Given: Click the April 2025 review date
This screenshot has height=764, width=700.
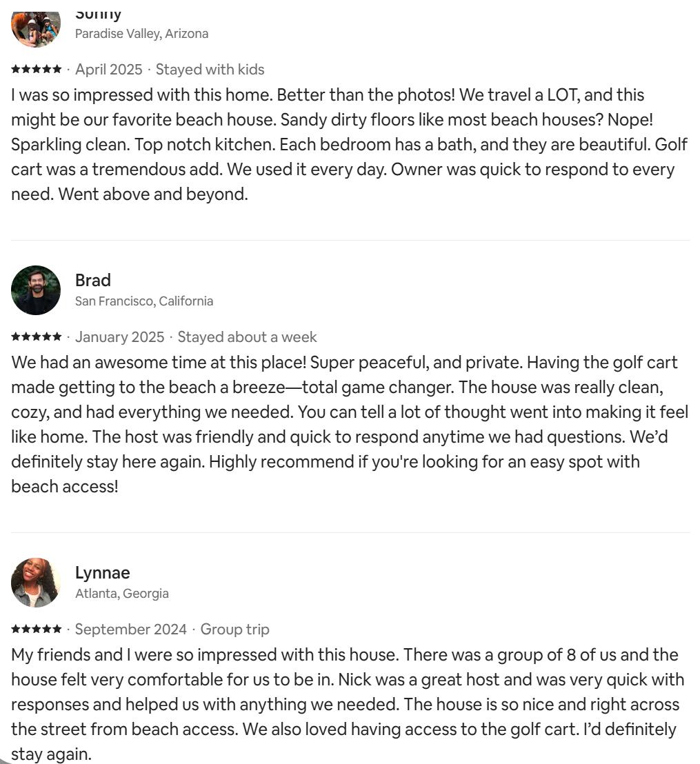Looking at the screenshot, I should pos(109,69).
